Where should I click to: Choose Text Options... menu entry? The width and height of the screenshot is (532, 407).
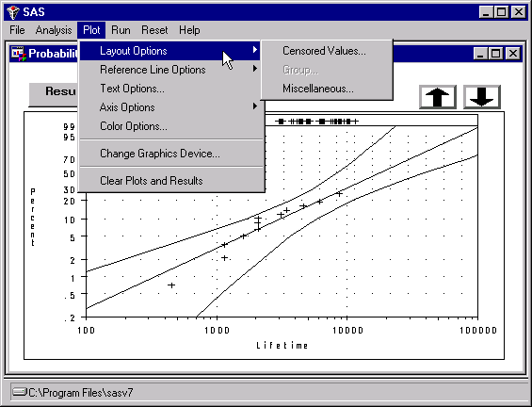pyautogui.click(x=170, y=89)
